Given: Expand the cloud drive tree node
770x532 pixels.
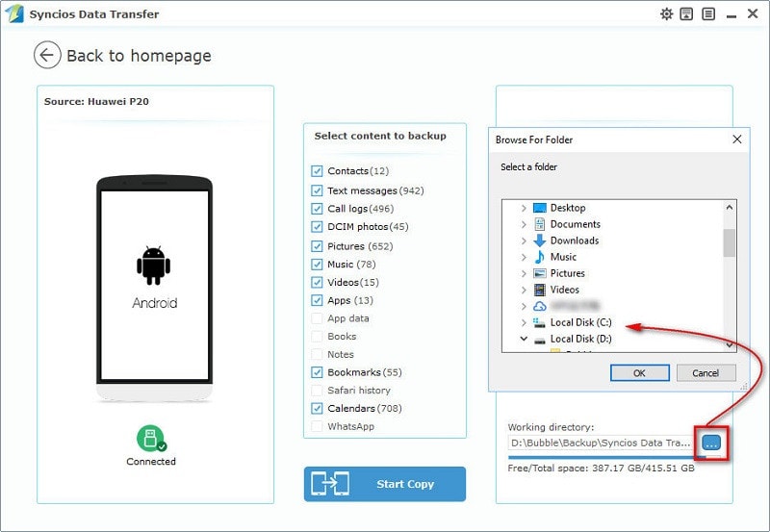Looking at the screenshot, I should tap(524, 306).
